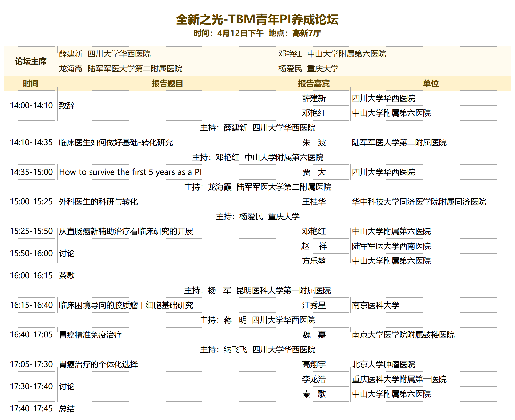Click affiliation 北京大学肿瘤医院
The width and height of the screenshot is (515, 420).
click(x=384, y=364)
